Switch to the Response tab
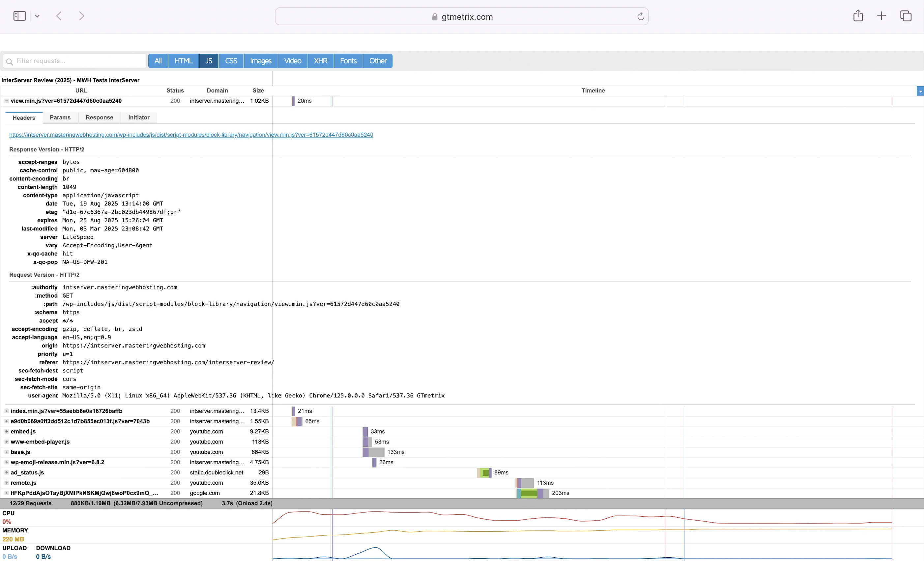 pyautogui.click(x=100, y=118)
